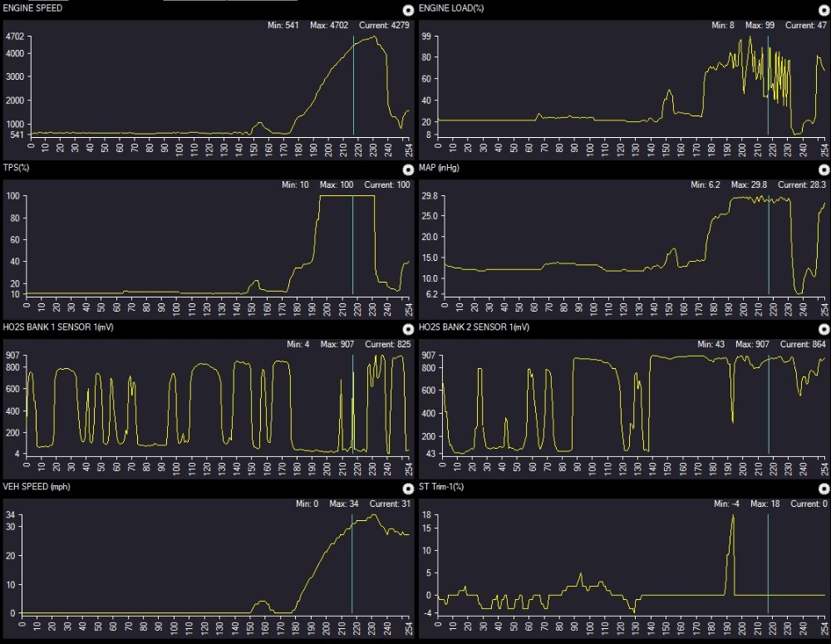Open the MAP (inHg) graph's circular options icon
Screen dimensions: 831x644
click(823, 170)
